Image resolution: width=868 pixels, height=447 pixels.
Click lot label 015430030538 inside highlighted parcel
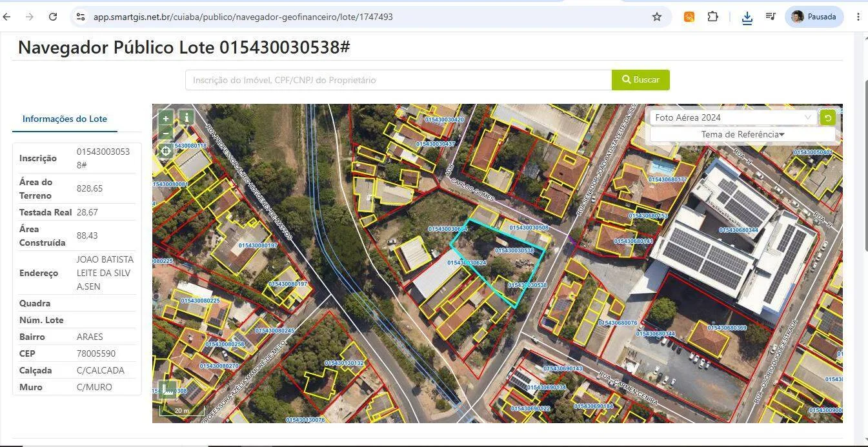[514, 250]
